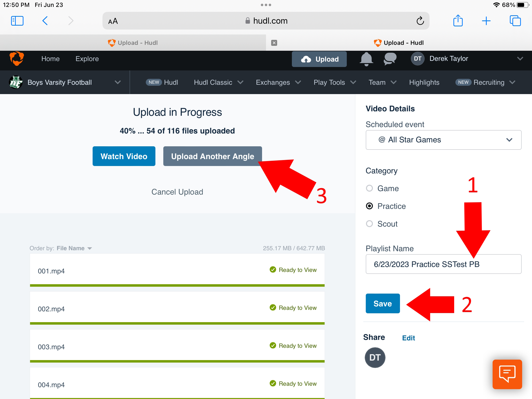The height and width of the screenshot is (399, 532).
Task: Expand the Boys Varsity Football team switcher
Action: coord(118,82)
